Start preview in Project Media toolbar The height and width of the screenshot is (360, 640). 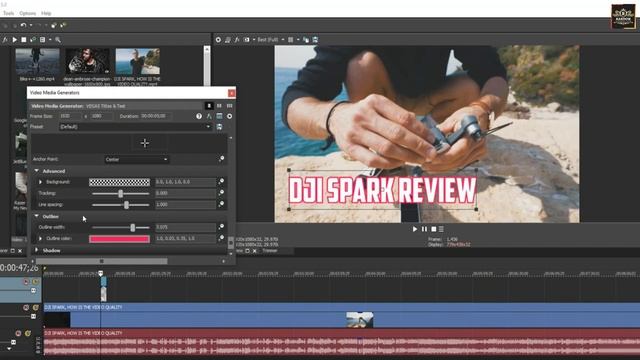(x=15, y=40)
